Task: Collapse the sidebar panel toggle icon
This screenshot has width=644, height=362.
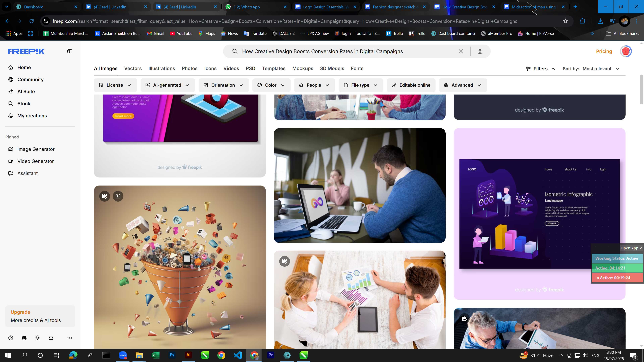Action: click(x=70, y=51)
